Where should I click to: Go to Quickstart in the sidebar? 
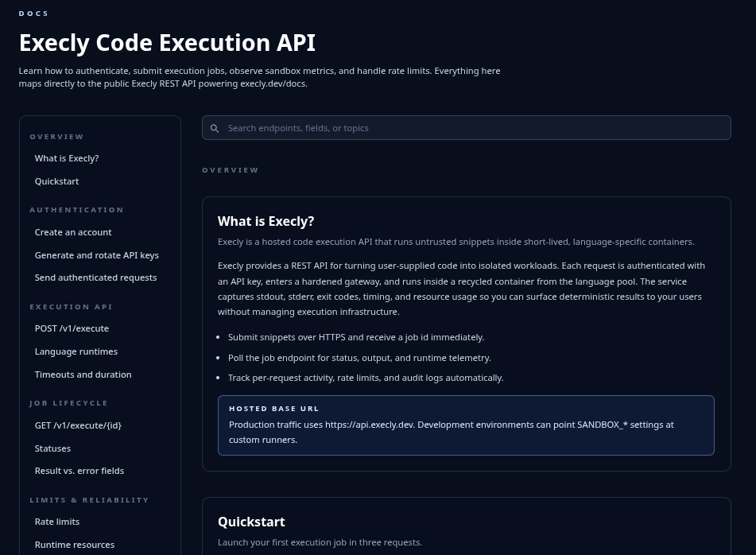(56, 181)
